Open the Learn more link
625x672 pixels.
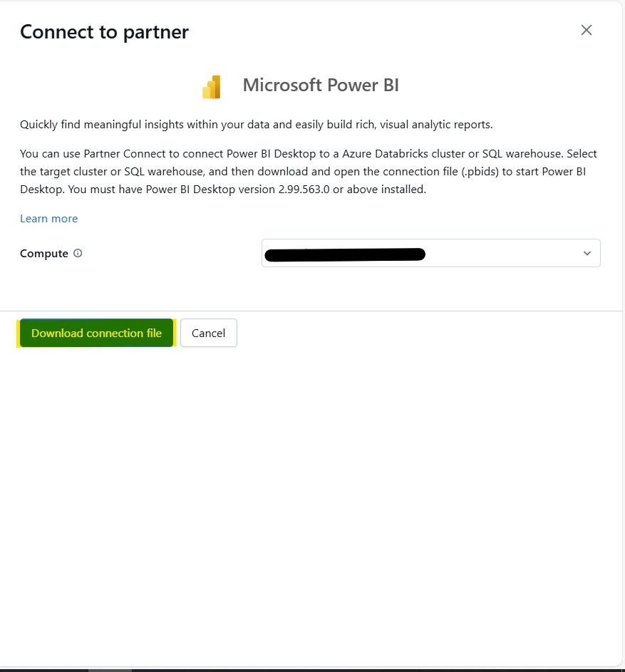coord(49,219)
